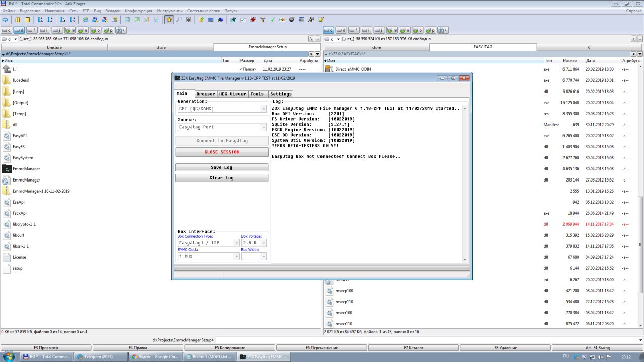The width and height of the screenshot is (644, 362).
Task: Select the [Loaders] folder in left panel
Action: (x=21, y=80)
